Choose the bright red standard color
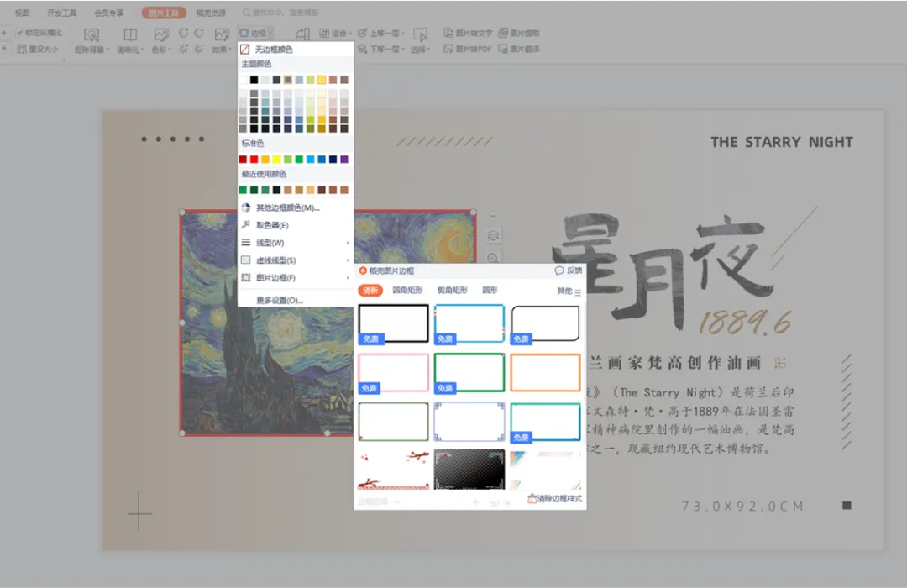The image size is (907, 588). (254, 159)
